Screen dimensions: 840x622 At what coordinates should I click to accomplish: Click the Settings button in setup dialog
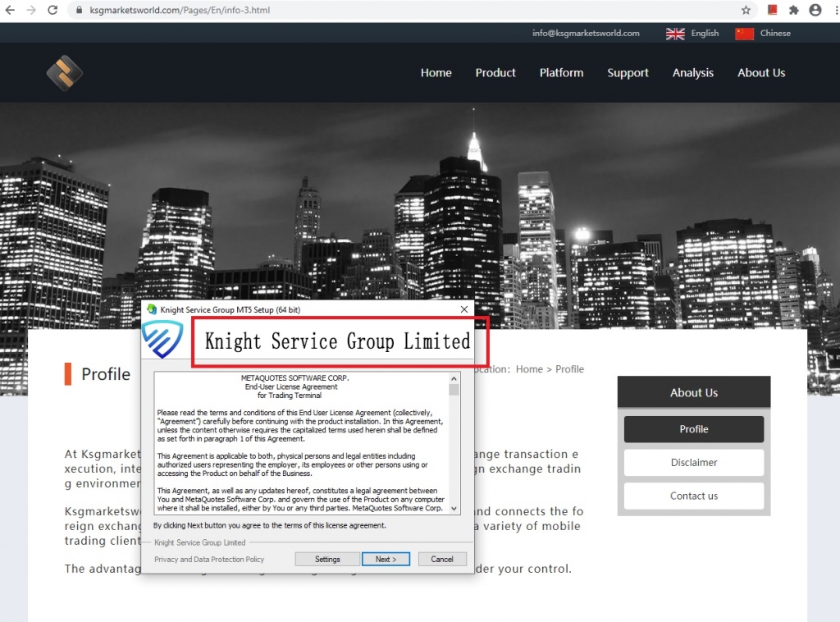[x=327, y=559]
